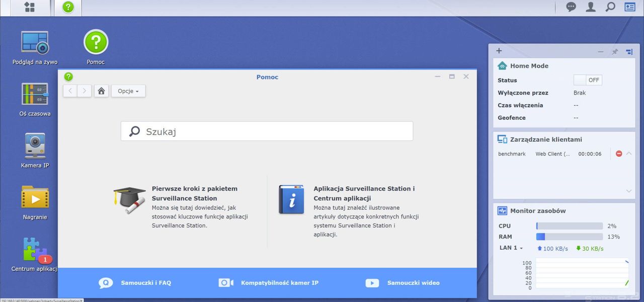Open Samouczki i FAQ
644x302 pixels.
click(135, 283)
